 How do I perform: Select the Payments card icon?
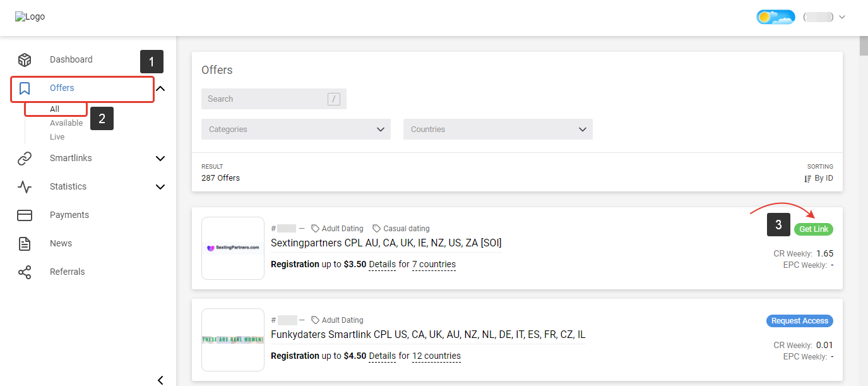tap(24, 215)
